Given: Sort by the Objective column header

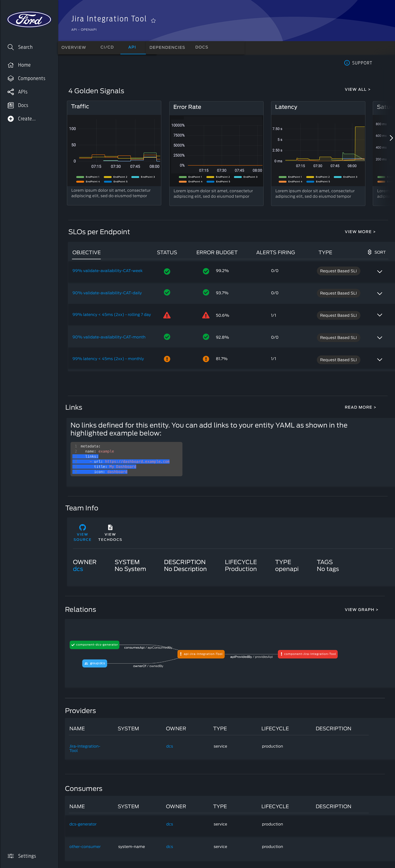Looking at the screenshot, I should click(86, 252).
